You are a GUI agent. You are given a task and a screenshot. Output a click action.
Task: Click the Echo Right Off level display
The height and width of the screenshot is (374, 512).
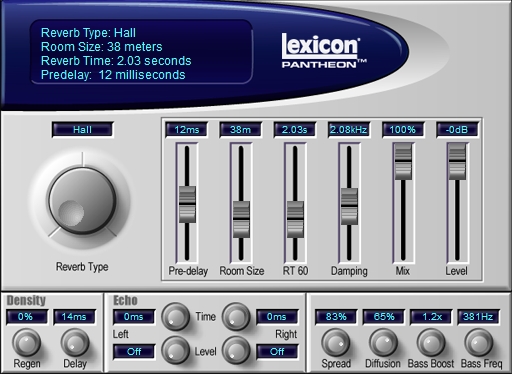tap(277, 352)
